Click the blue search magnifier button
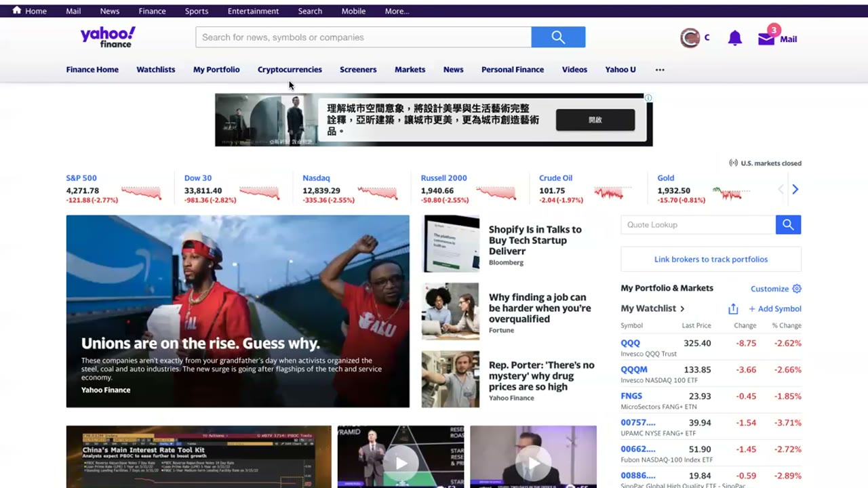 [558, 37]
